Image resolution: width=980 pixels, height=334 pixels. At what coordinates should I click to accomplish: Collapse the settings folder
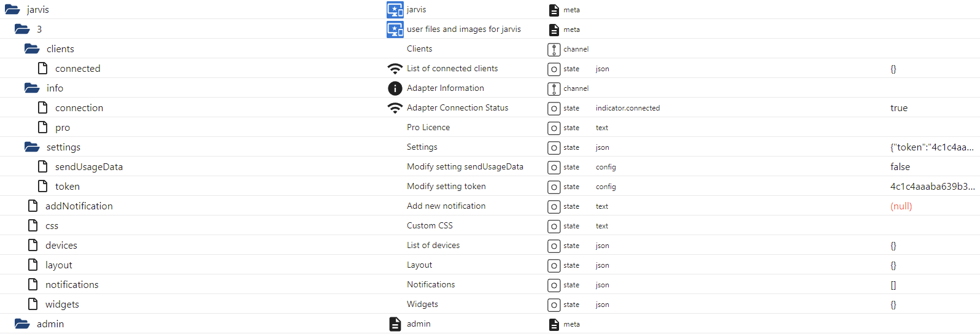(x=32, y=147)
